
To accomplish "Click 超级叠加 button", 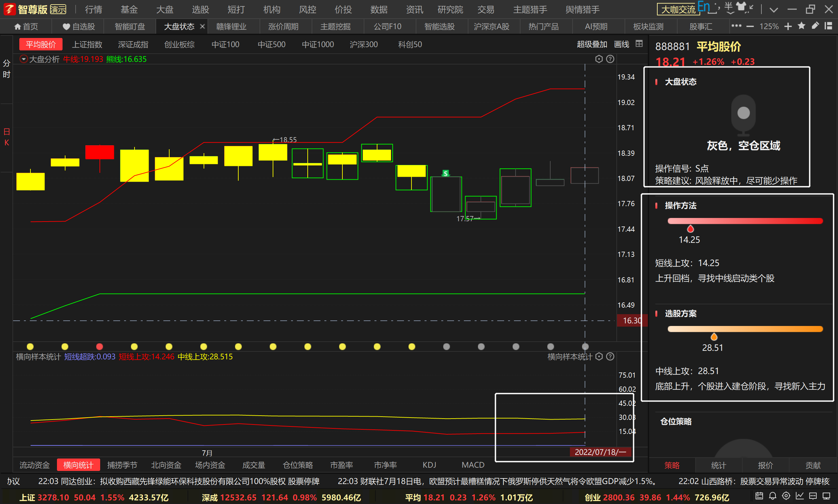I will click(592, 44).
